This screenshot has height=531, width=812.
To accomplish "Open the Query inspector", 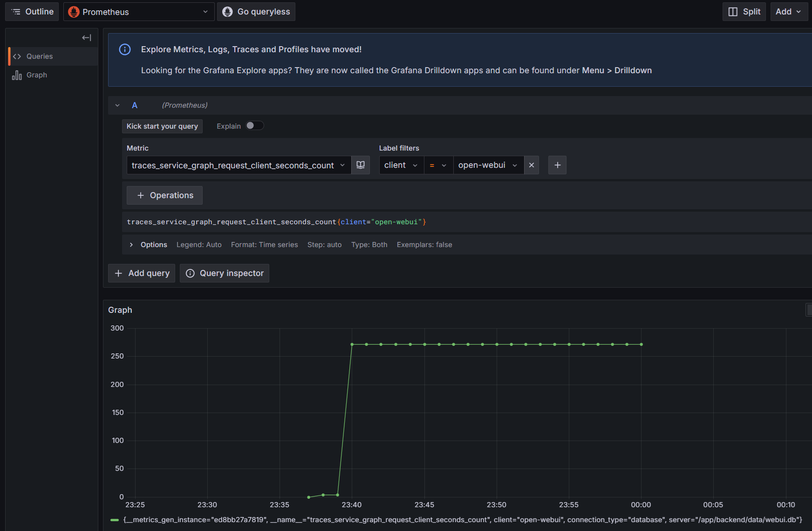I will (225, 273).
